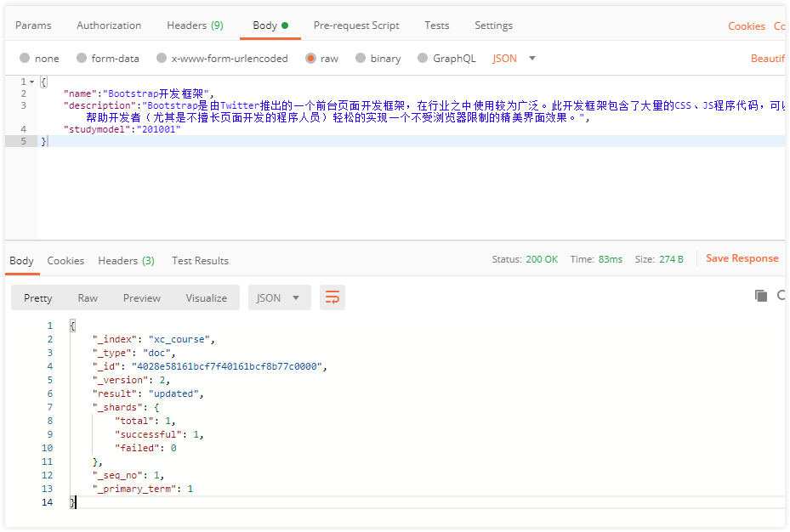Open the request body JSON type dropdown

click(514, 59)
